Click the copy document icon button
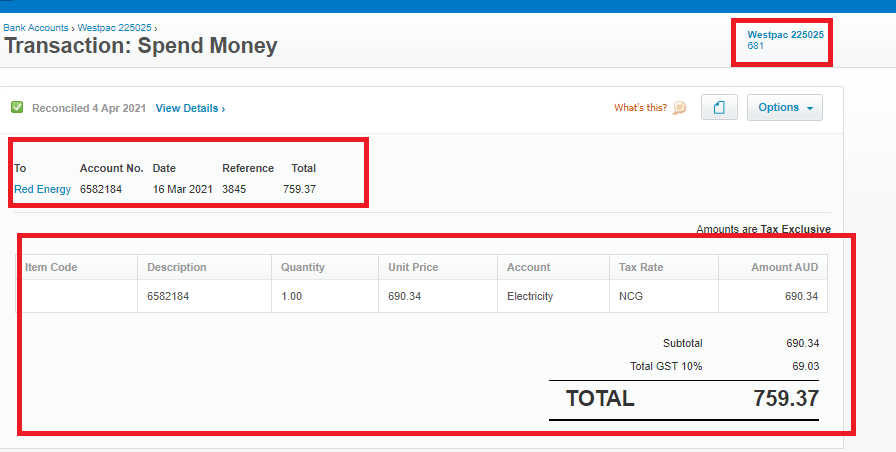Viewport: 896px width, 452px height. [x=719, y=107]
